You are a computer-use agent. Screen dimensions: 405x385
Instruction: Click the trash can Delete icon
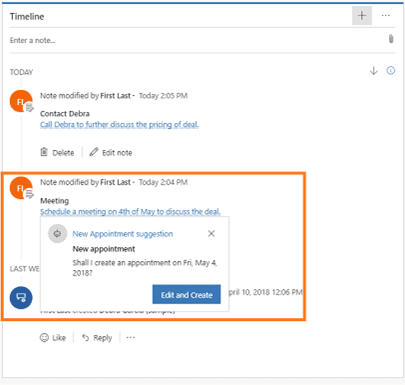(x=44, y=152)
